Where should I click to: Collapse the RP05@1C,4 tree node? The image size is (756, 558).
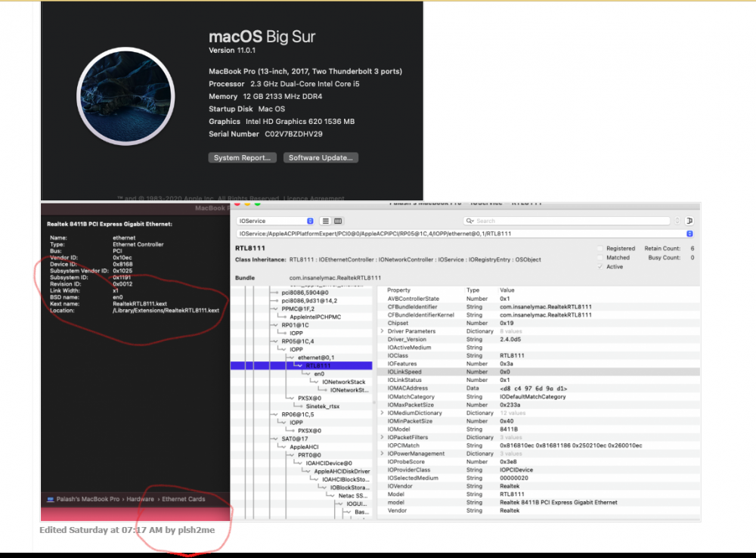click(x=275, y=342)
